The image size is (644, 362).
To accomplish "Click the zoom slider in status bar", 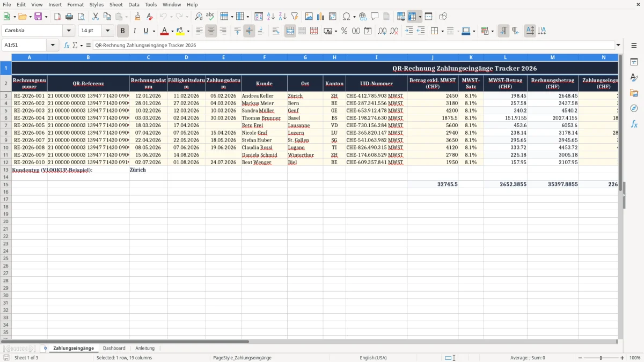I will click(x=601, y=358).
